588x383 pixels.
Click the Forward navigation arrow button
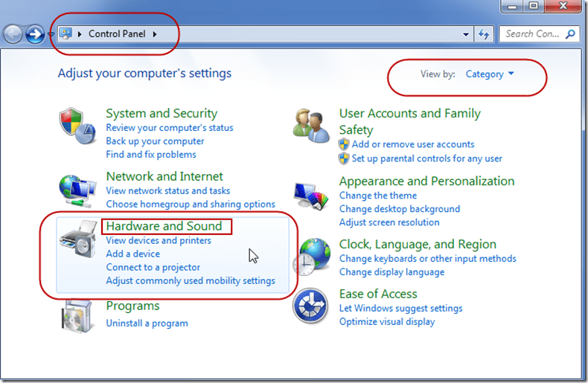tap(35, 34)
